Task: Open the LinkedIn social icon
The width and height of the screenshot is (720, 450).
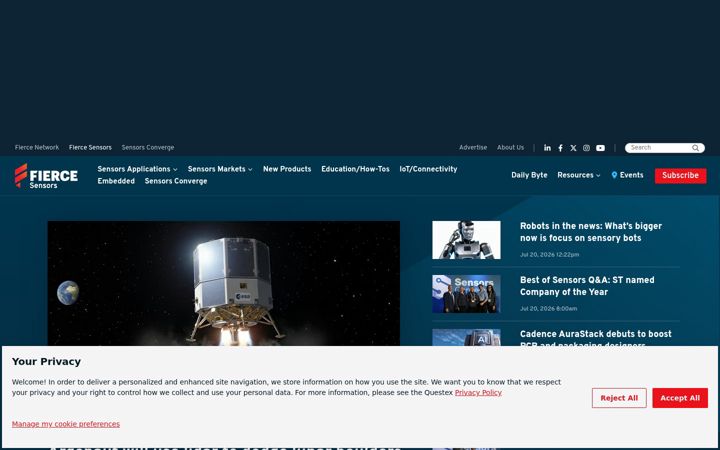Action: click(x=547, y=148)
